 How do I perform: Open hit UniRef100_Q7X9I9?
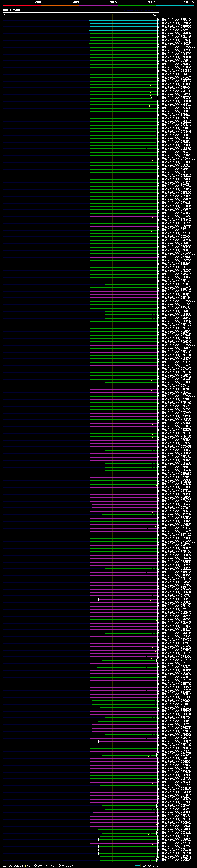177,30
